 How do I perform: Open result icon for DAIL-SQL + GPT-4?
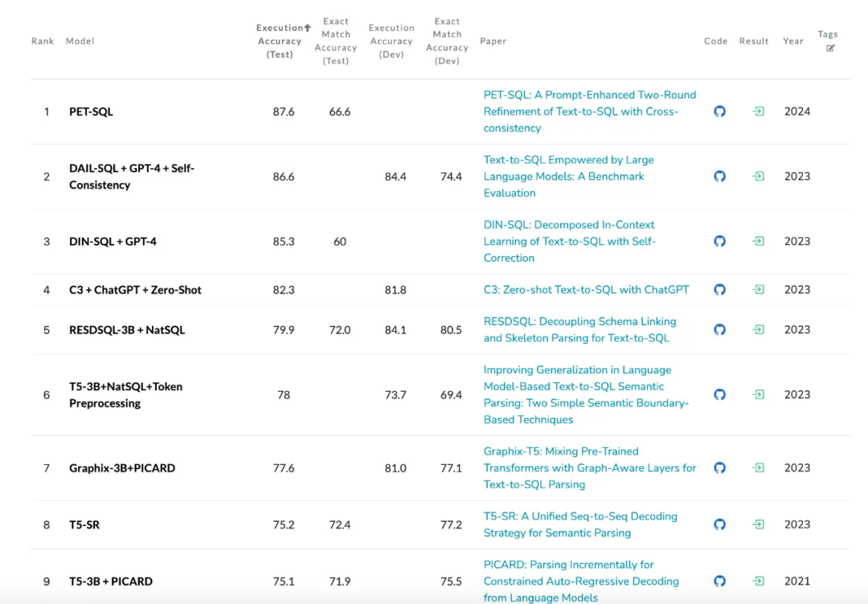(758, 176)
